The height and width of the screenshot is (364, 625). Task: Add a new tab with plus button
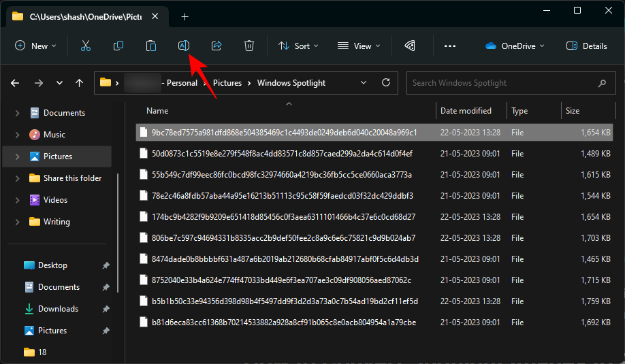pyautogui.click(x=185, y=16)
